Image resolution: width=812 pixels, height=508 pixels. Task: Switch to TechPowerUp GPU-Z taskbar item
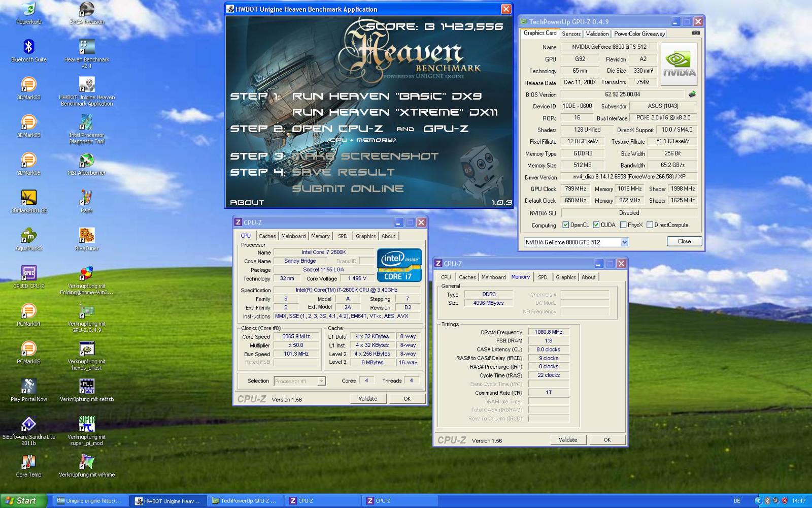(245, 501)
